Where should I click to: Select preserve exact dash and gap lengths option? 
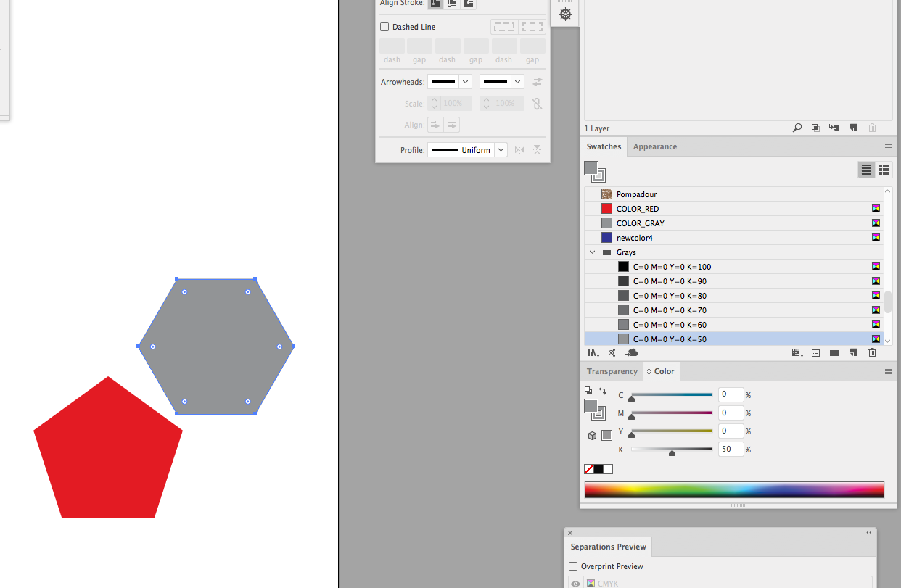(503, 27)
